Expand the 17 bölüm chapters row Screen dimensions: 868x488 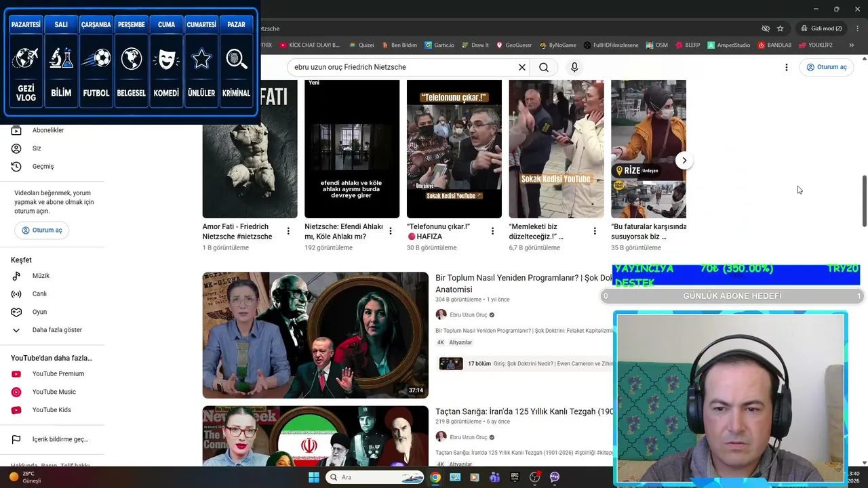(x=525, y=364)
